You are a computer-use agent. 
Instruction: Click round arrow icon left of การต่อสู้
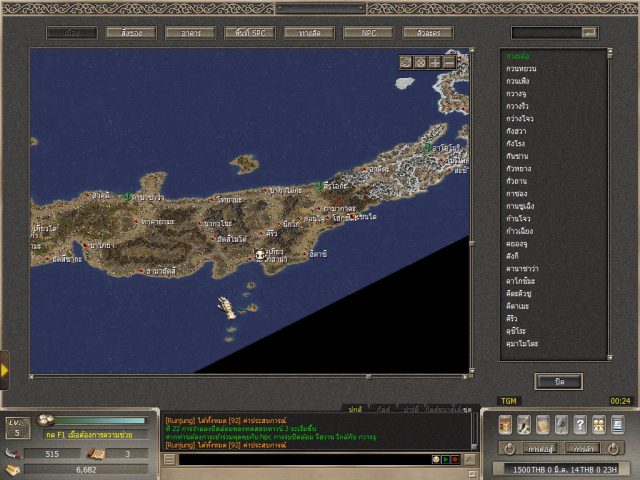508,448
